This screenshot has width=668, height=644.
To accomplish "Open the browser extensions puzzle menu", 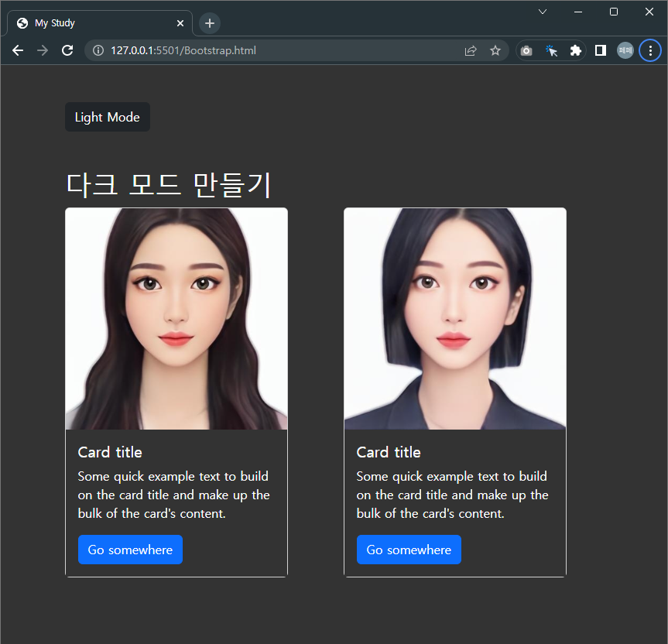I will (x=575, y=50).
